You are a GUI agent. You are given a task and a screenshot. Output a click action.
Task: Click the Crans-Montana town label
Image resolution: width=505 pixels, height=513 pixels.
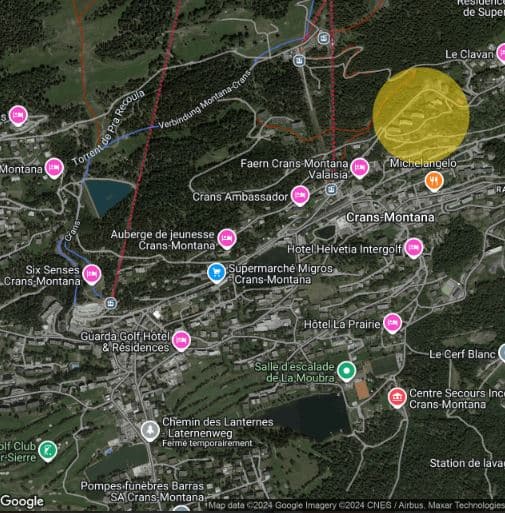point(390,217)
